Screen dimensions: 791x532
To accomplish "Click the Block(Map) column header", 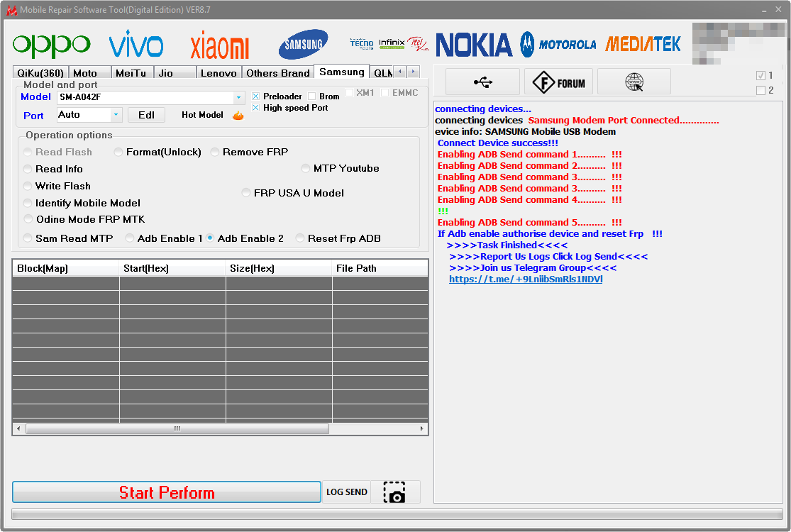I will click(65, 268).
